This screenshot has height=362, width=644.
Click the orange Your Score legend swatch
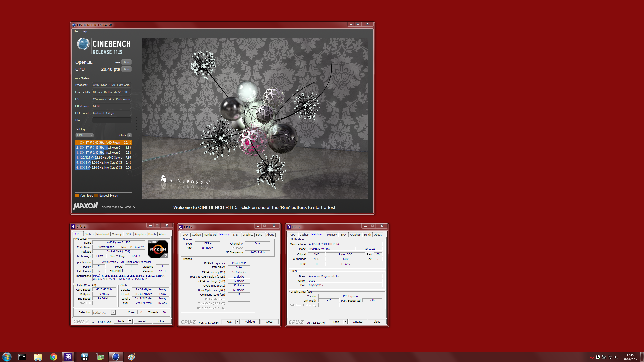click(77, 196)
